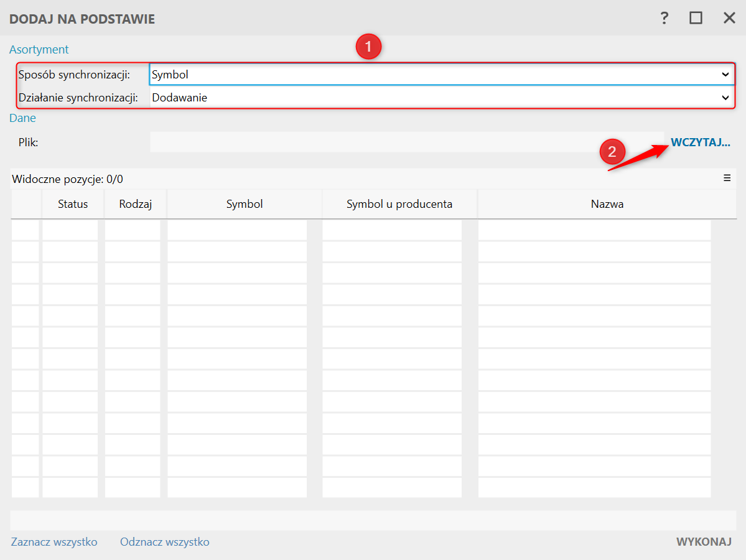Sort by the Status column header

(73, 204)
